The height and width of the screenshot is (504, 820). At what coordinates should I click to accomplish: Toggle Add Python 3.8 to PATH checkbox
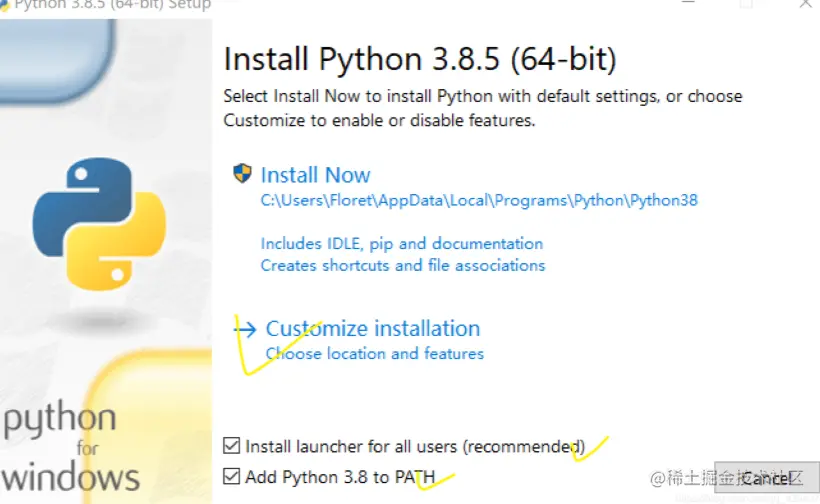pos(231,476)
